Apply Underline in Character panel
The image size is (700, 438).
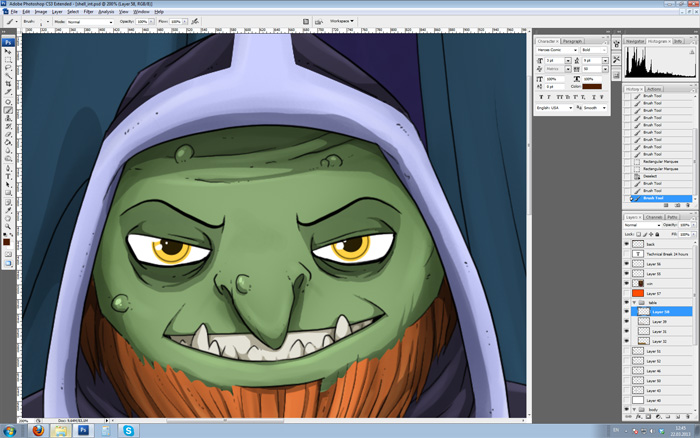tap(594, 97)
